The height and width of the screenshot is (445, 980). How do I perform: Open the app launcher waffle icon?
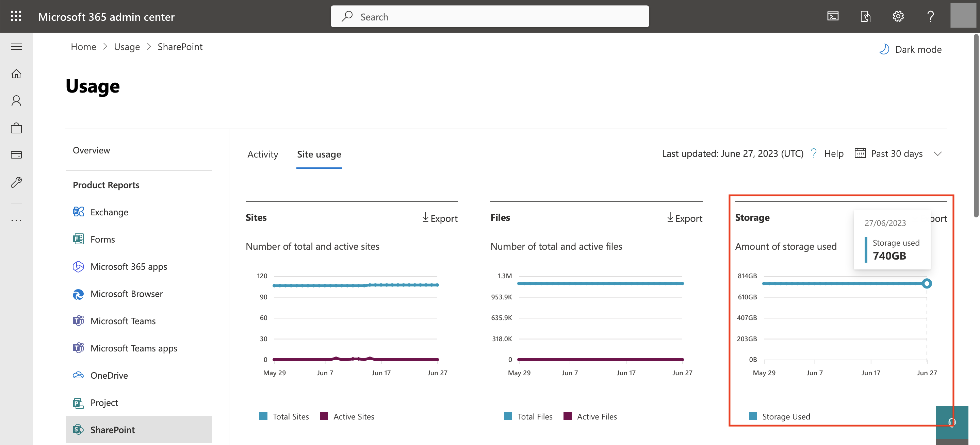(x=16, y=16)
